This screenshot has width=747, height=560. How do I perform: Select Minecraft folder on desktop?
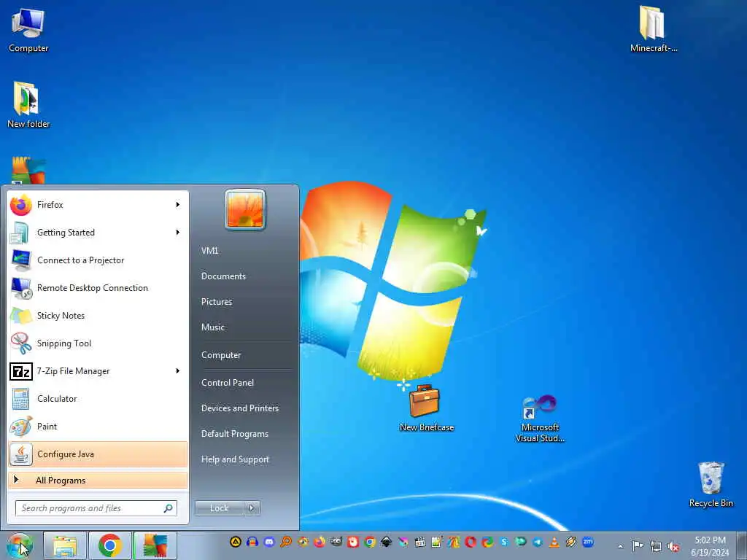point(653,29)
